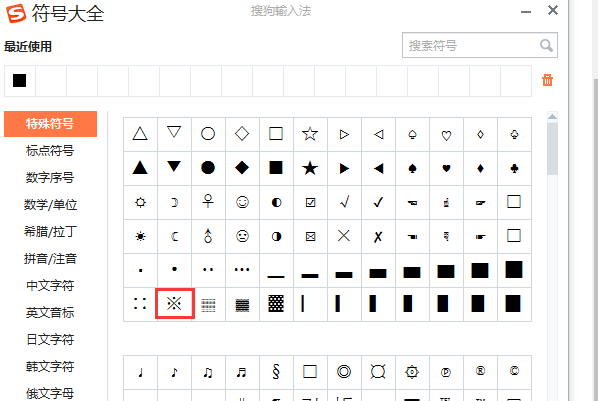Click the 搜索符号 search field
This screenshot has height=401, width=598.
[x=480, y=45]
